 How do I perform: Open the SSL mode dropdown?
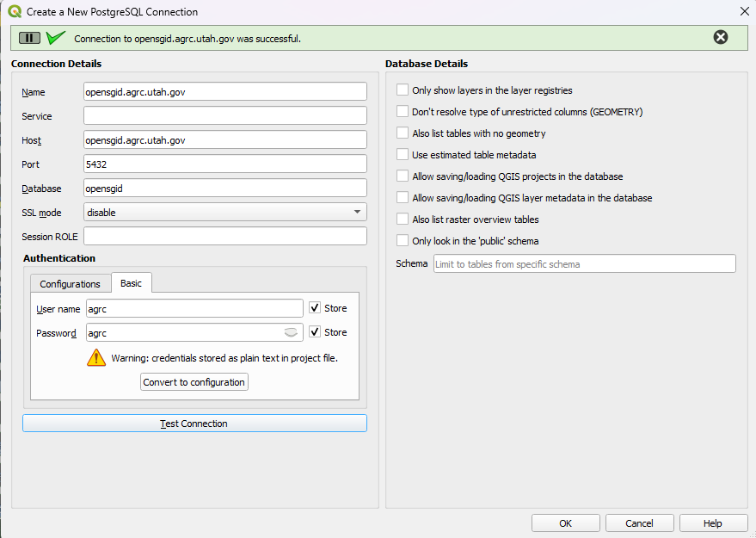[x=225, y=213]
